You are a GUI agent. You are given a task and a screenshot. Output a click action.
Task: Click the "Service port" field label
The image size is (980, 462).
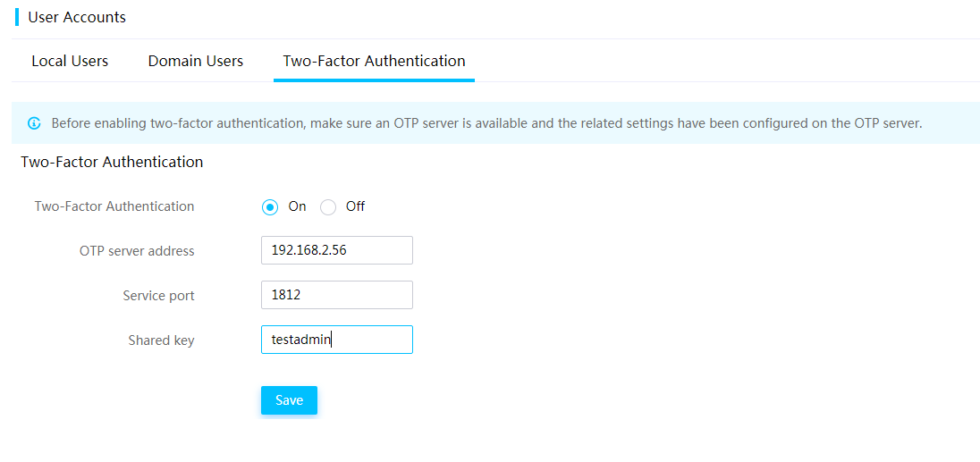pos(159,296)
